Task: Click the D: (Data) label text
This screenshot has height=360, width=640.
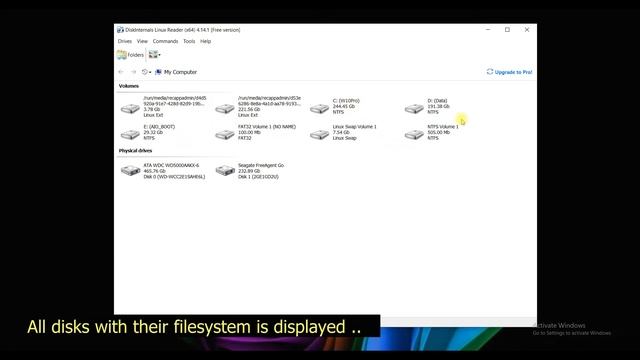Action: pos(437,100)
